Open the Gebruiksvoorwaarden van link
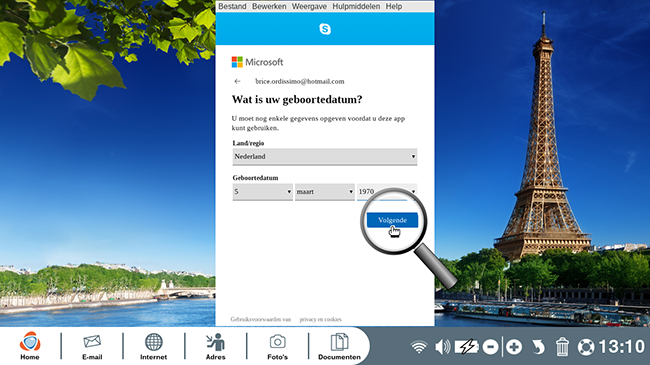This screenshot has height=365, width=650. click(x=261, y=319)
